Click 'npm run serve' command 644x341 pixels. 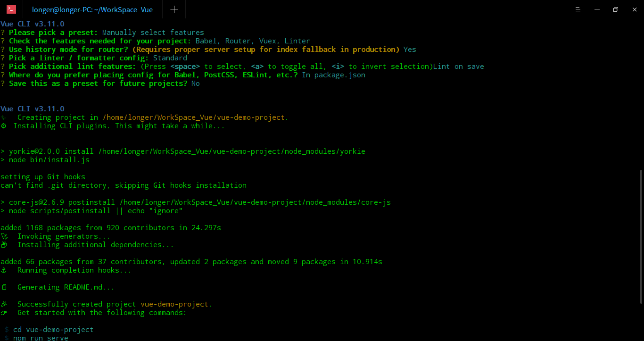(x=41, y=338)
